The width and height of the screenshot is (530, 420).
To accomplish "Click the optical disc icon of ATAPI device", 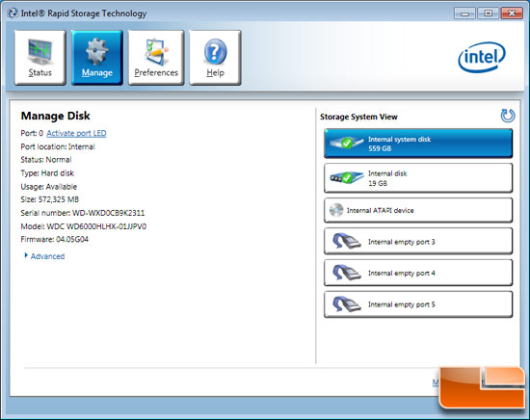I will click(336, 210).
